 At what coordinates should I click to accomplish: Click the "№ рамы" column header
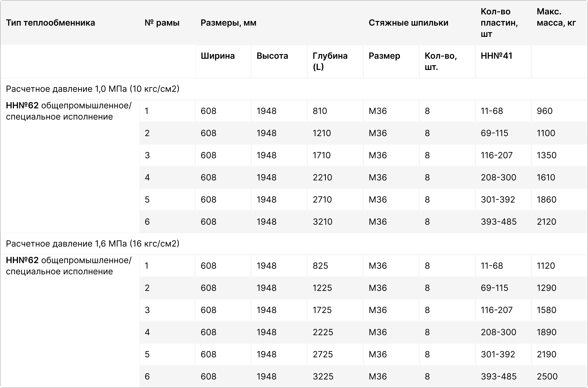(162, 23)
